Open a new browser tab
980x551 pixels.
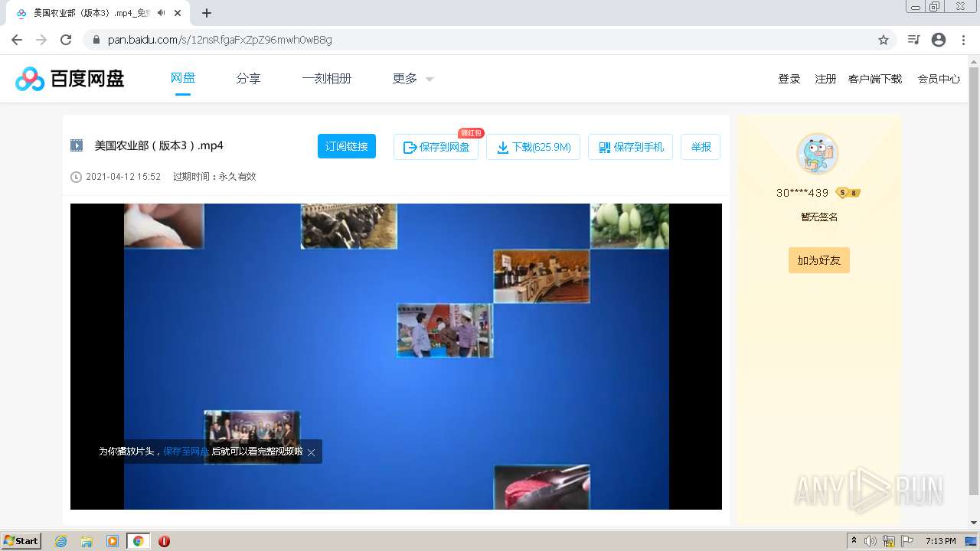pyautogui.click(x=207, y=13)
